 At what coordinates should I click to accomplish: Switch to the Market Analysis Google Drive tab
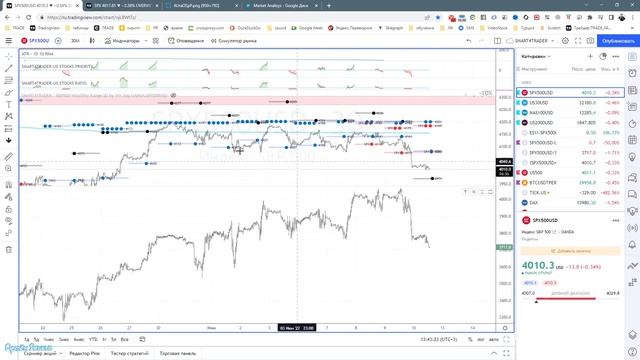pos(282,6)
